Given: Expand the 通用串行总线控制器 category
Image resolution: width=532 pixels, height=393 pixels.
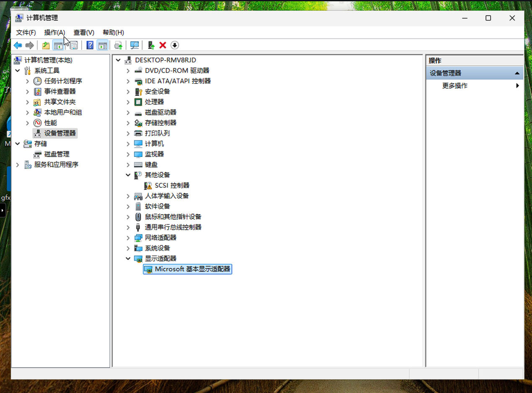Looking at the screenshot, I should (x=128, y=227).
